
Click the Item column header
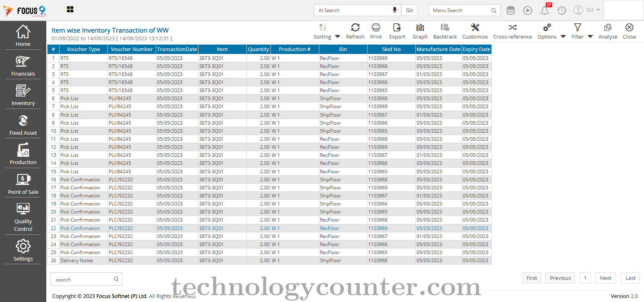222,49
